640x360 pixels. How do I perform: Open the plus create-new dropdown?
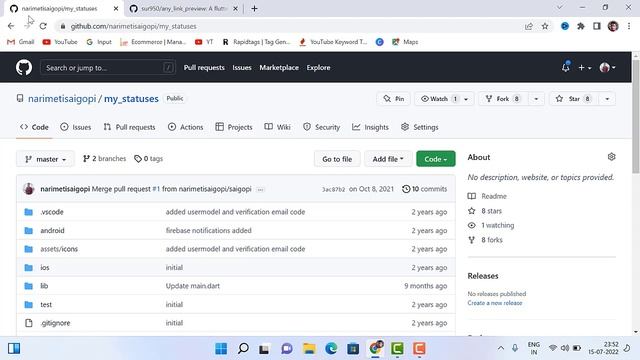(x=584, y=68)
